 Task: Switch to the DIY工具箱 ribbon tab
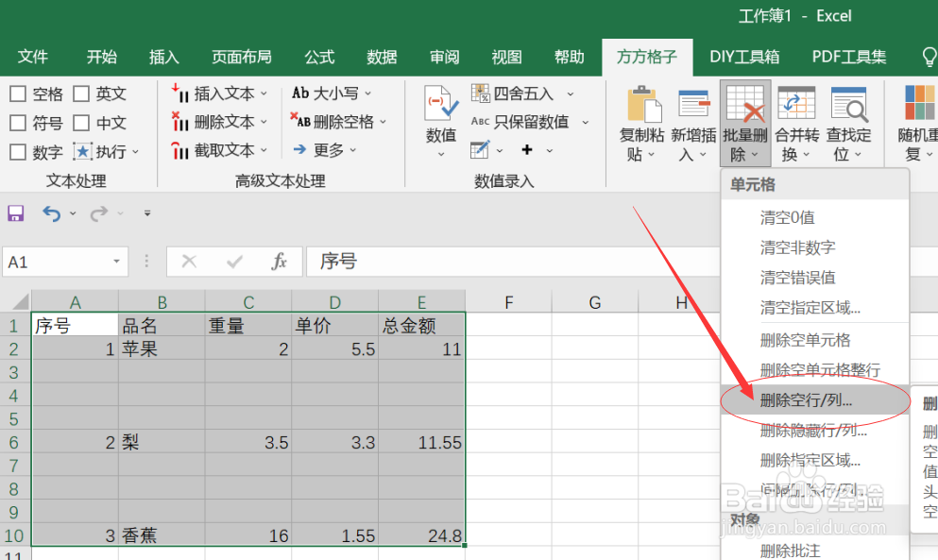click(x=744, y=57)
